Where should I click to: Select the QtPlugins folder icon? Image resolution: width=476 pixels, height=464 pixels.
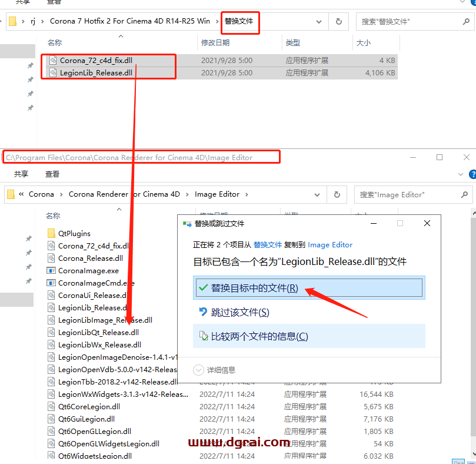[x=51, y=233]
